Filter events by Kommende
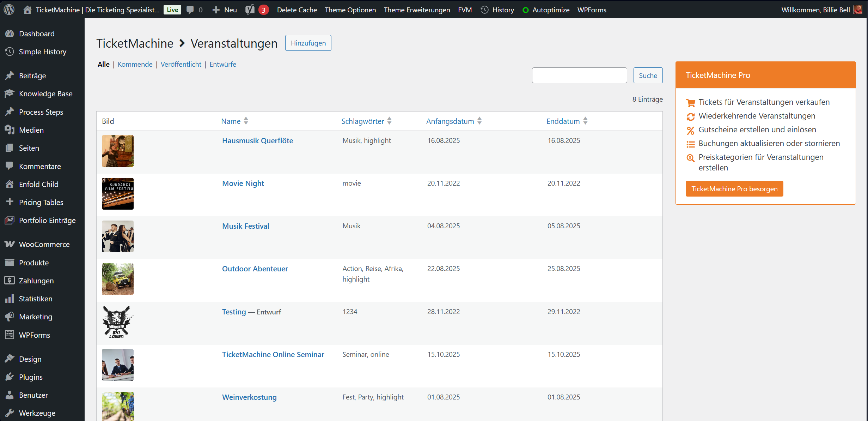This screenshot has width=868, height=421. coord(135,64)
